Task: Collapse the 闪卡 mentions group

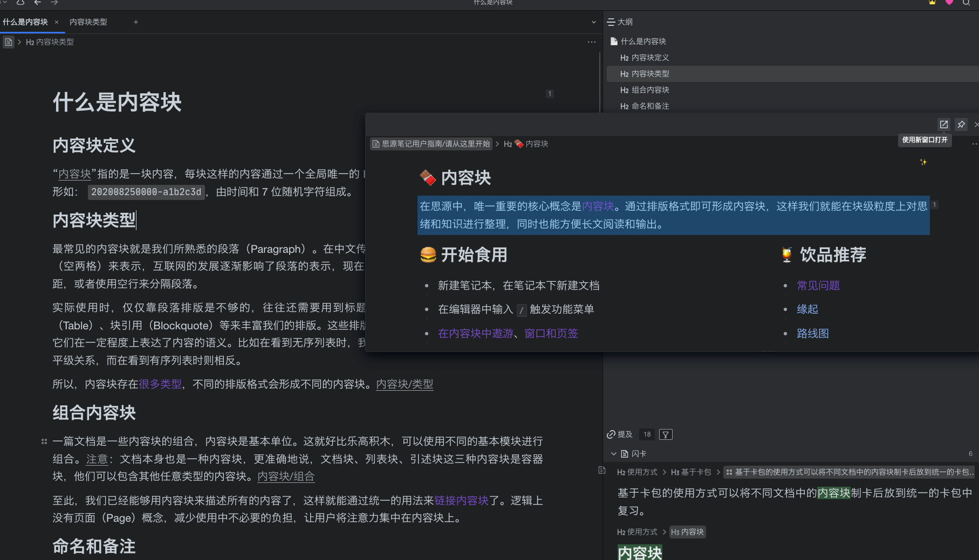Action: pyautogui.click(x=613, y=454)
